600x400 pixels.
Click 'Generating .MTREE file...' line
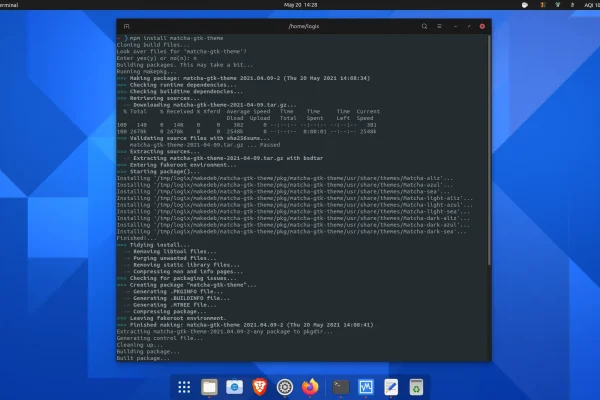coord(170,305)
